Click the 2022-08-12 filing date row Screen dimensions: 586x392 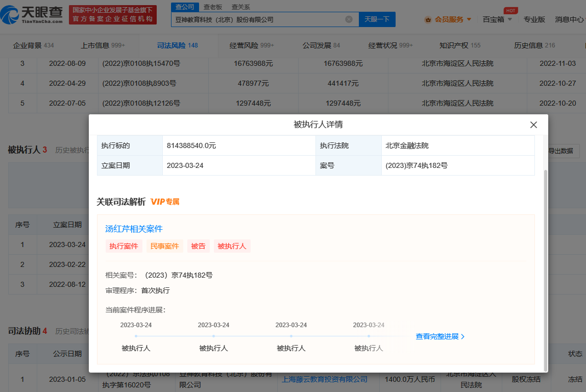67,284
